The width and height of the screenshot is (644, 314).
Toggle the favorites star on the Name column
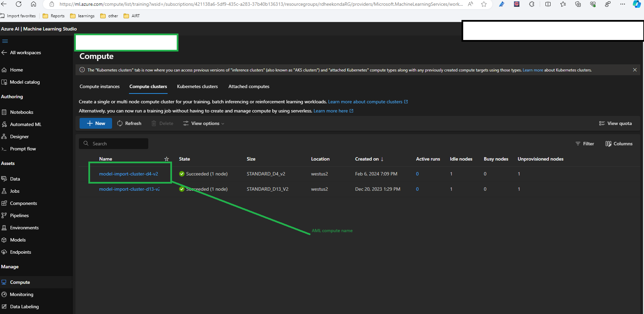(x=166, y=159)
